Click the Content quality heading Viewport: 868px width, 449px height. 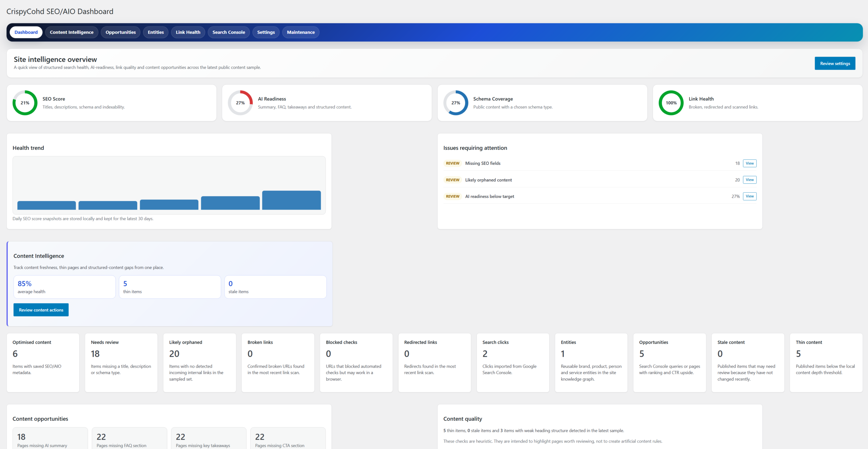pyautogui.click(x=462, y=419)
